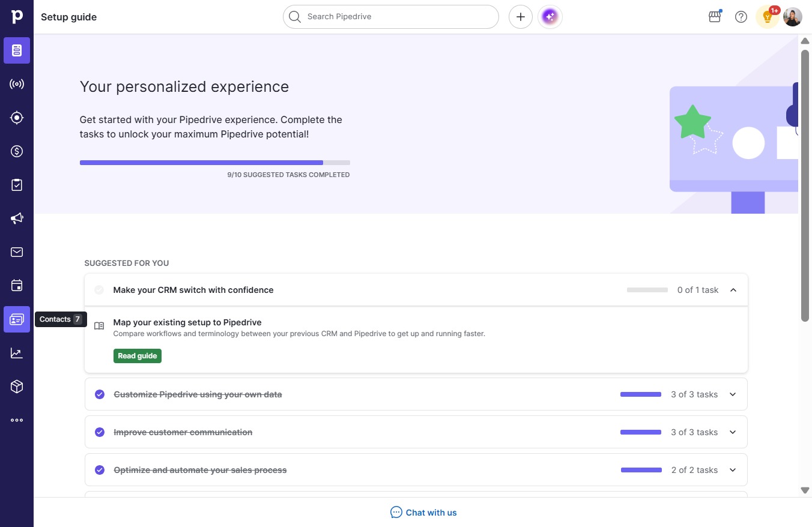Click the Customize Pipedrive using your own data title
The height and width of the screenshot is (527, 812).
[198, 394]
